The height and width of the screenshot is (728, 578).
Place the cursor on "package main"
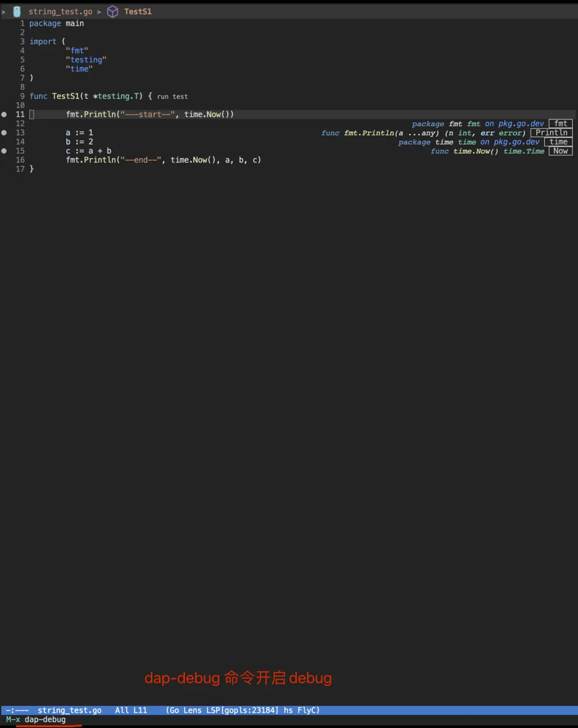[x=56, y=24]
